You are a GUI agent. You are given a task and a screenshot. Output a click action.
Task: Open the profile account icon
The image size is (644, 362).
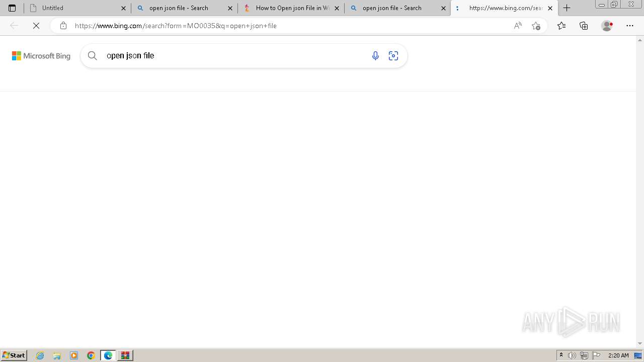[x=607, y=26]
